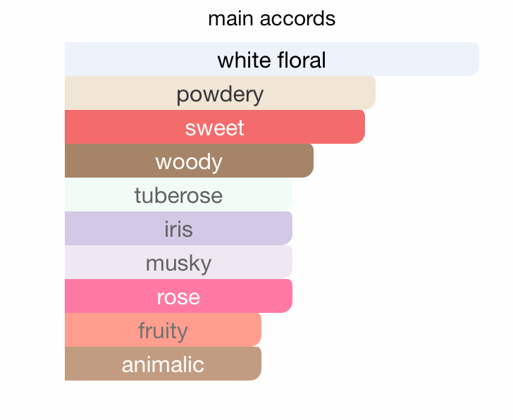Image resolution: width=513 pixels, height=420 pixels.
Task: Click the word 'powdery'
Action: (220, 95)
